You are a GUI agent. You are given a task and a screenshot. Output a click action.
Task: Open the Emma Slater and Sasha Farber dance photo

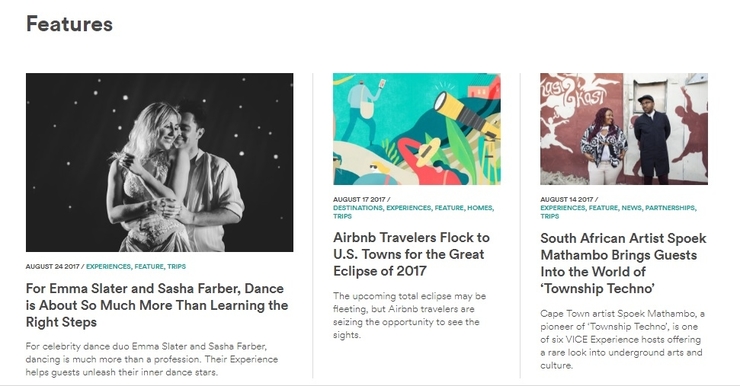[160, 162]
